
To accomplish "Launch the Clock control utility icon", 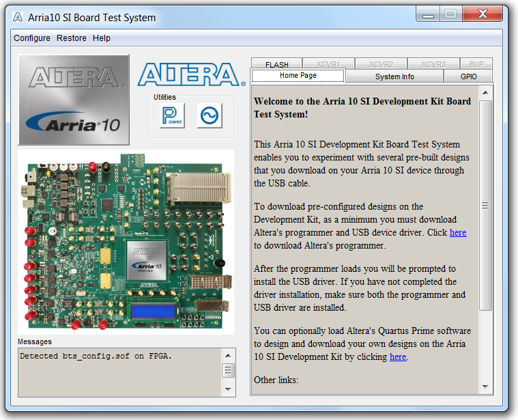I will click(210, 115).
